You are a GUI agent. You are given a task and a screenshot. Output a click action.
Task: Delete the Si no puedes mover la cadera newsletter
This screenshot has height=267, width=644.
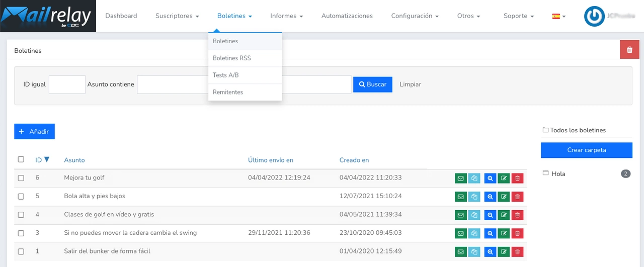pos(517,233)
